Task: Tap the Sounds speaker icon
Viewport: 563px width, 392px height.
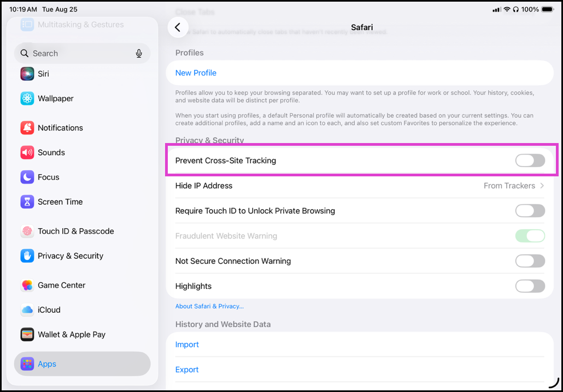Action: click(27, 152)
